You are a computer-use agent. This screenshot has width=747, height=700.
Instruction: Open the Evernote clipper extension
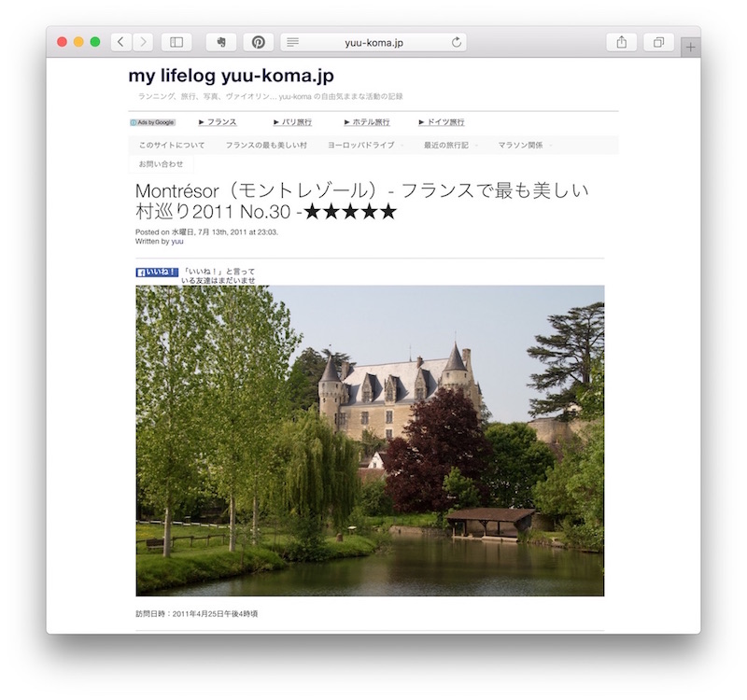coord(221,42)
